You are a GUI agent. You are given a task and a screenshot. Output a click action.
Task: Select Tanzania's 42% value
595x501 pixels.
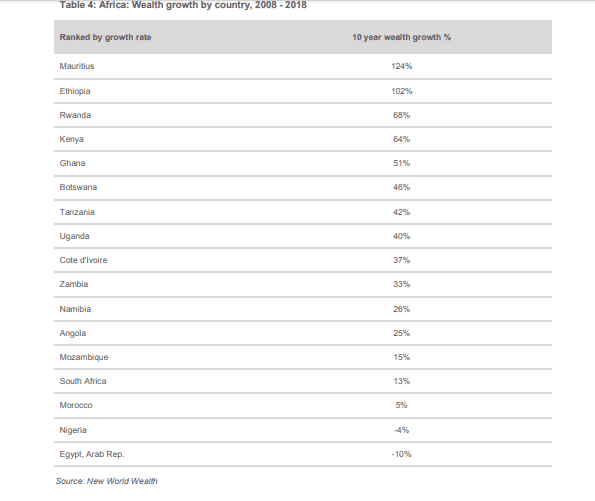coord(401,212)
